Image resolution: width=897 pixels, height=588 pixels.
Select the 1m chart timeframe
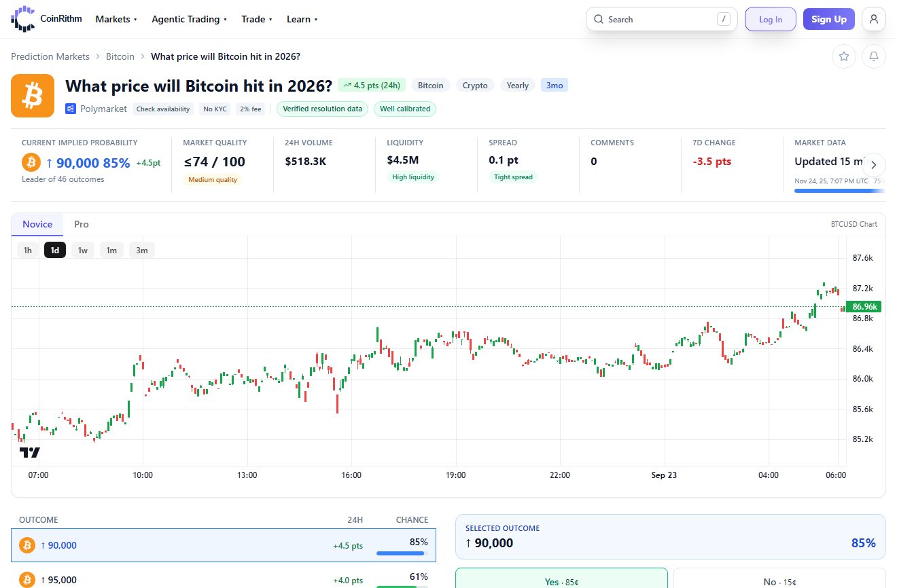pos(111,250)
